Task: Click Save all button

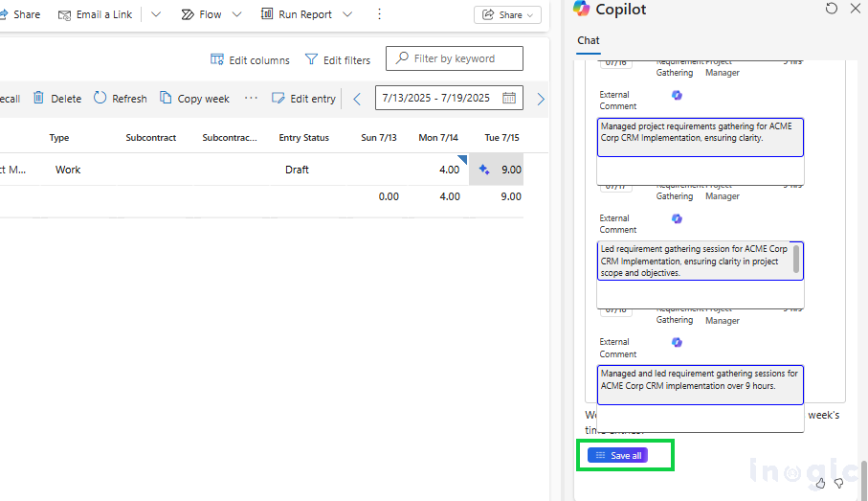Action: [x=618, y=456]
